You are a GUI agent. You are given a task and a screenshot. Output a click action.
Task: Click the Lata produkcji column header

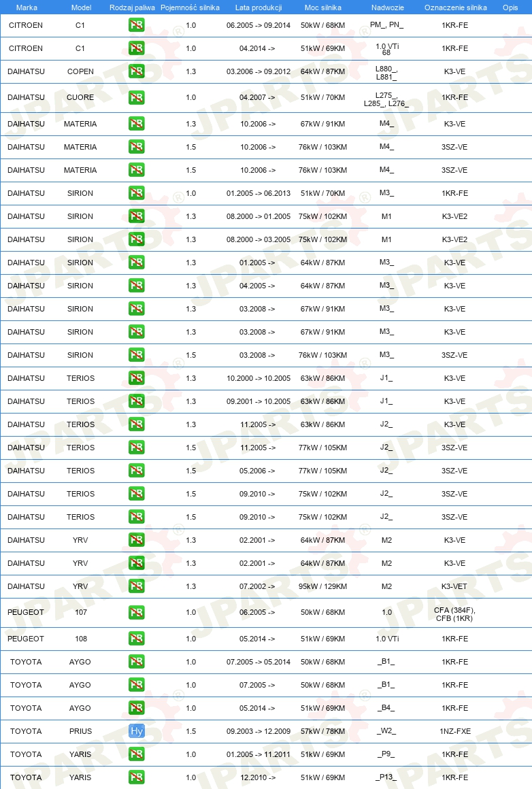point(259,7)
